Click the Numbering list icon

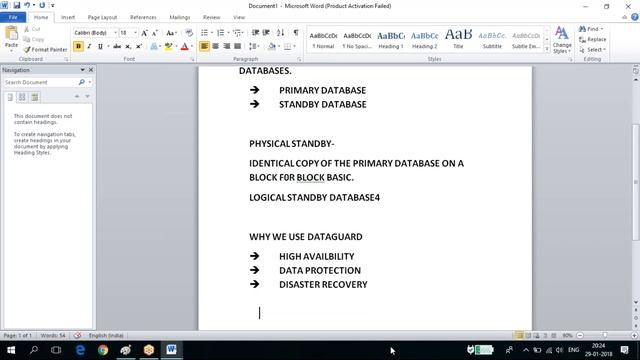click(220, 33)
